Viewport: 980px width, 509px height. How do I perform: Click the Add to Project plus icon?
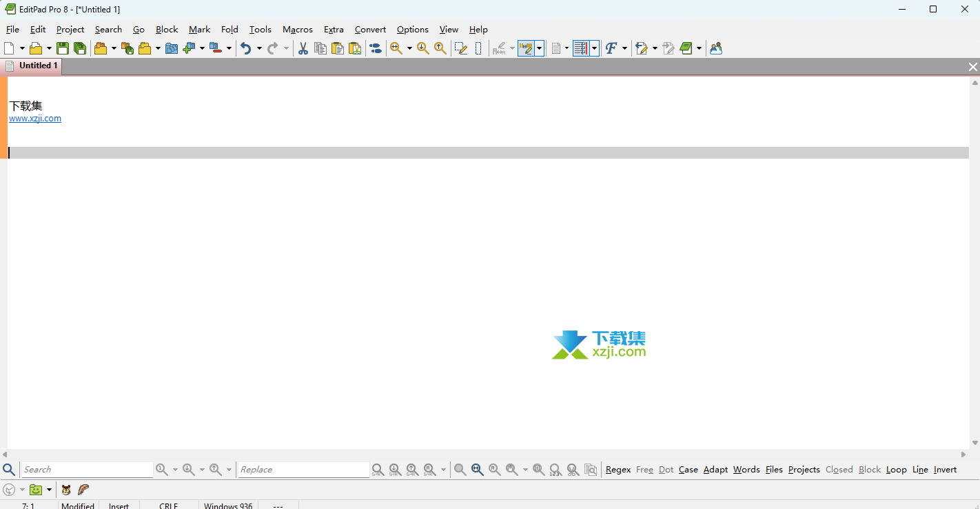tap(189, 48)
